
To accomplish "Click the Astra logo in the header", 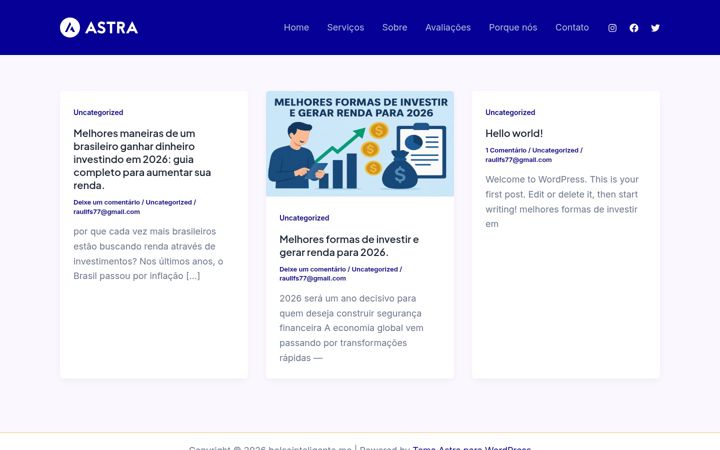I will (x=99, y=28).
